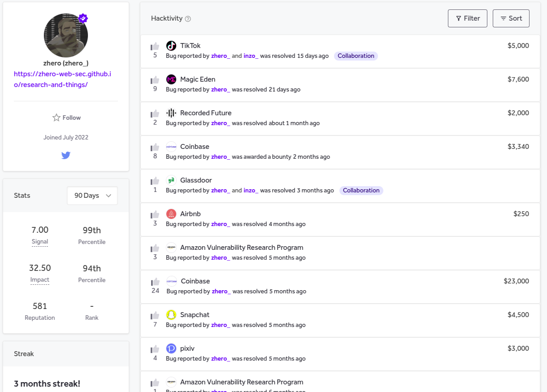Click the Collaboration tag on Glassdoor report
The height and width of the screenshot is (392, 547).
point(361,191)
